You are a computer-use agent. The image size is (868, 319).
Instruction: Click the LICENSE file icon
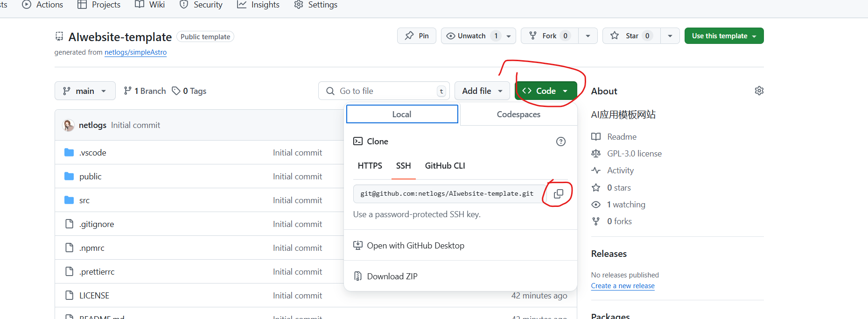[x=70, y=295]
